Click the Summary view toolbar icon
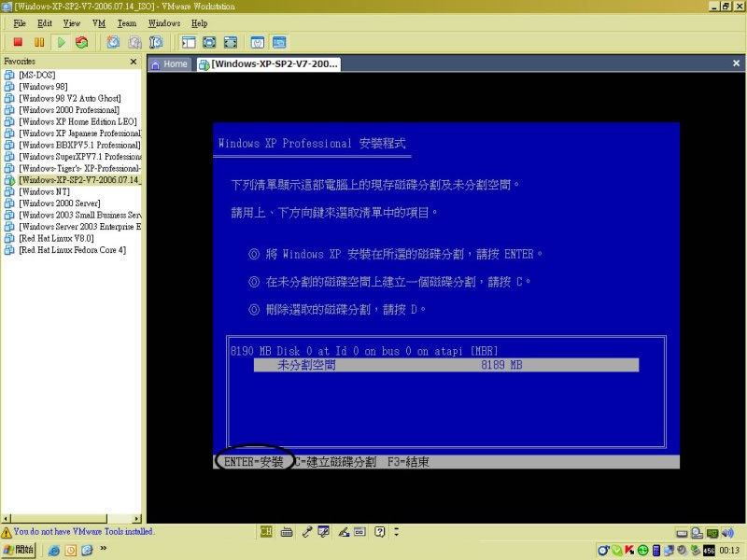Viewport: 747px width, 560px height. [x=258, y=42]
